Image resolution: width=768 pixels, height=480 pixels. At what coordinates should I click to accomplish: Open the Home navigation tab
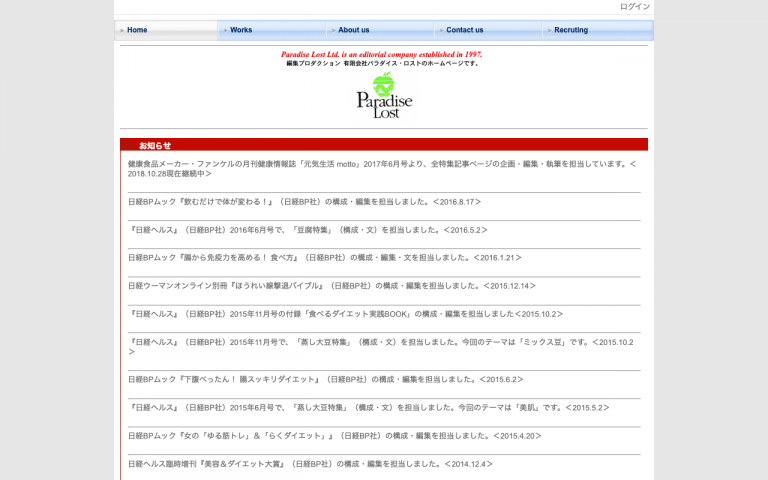click(166, 30)
